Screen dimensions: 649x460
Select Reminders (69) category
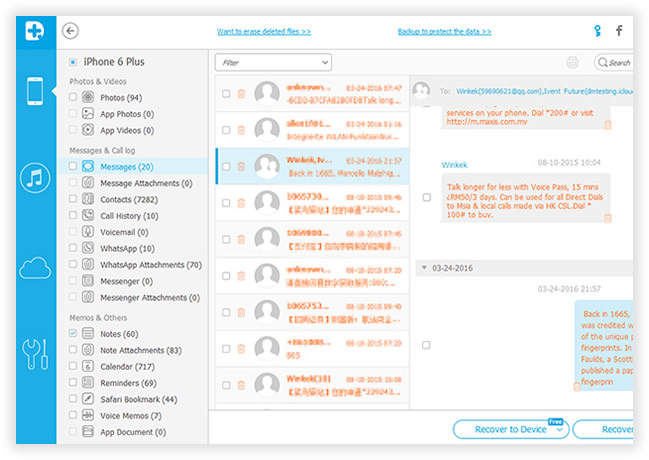point(128,383)
